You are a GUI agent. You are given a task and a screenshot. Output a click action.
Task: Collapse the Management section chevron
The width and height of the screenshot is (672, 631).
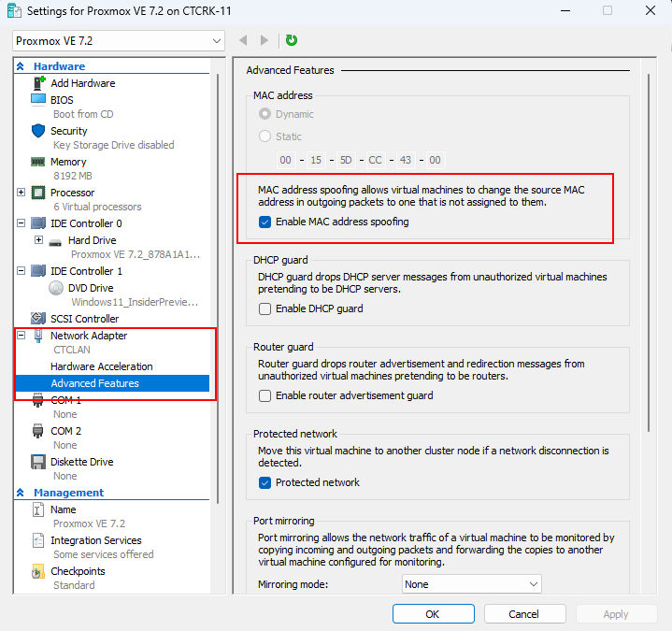tap(21, 493)
